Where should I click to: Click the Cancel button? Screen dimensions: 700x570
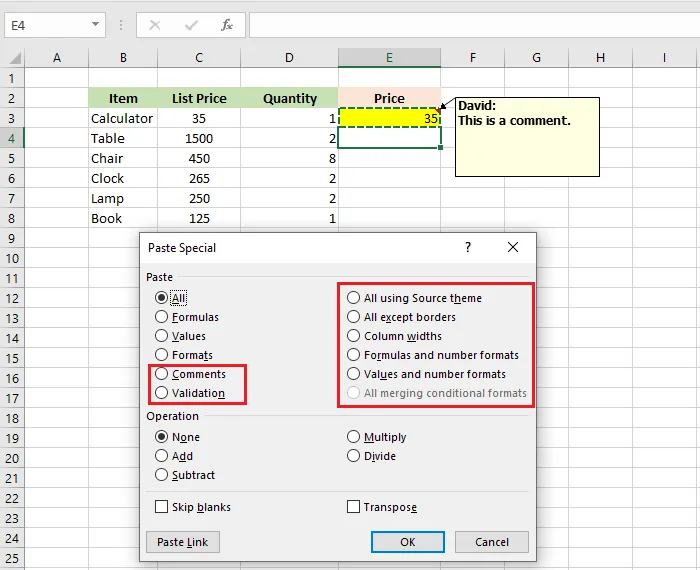492,542
